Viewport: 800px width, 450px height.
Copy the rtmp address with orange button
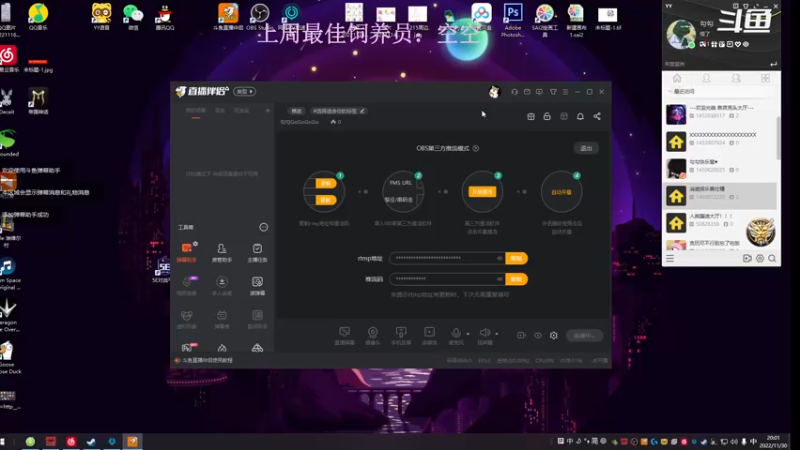(516, 258)
